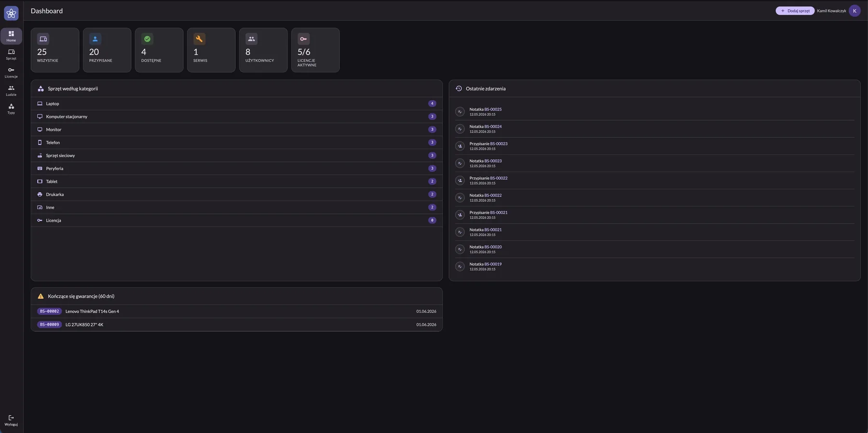Open the Home sidebar item
The image size is (868, 433).
tap(11, 36)
